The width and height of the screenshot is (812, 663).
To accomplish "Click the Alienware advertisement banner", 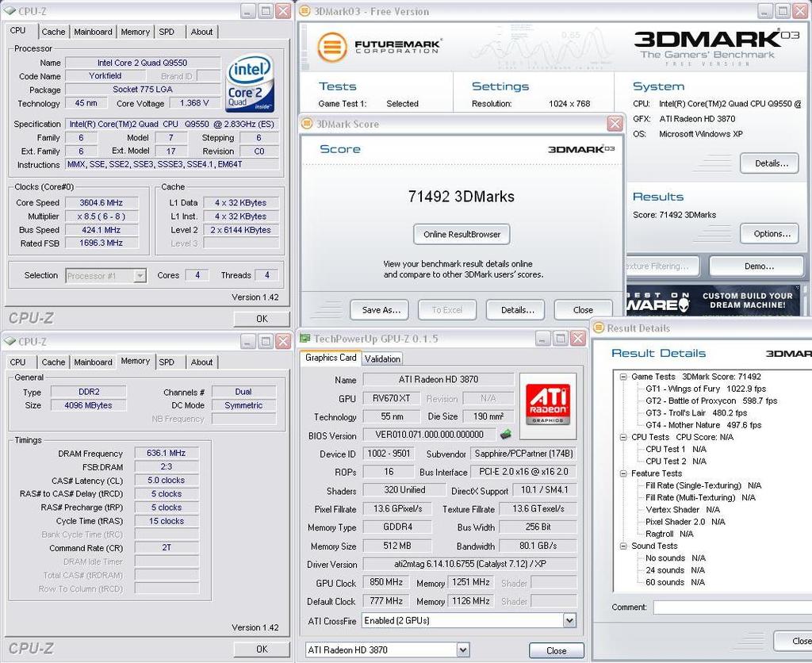I will [x=713, y=301].
